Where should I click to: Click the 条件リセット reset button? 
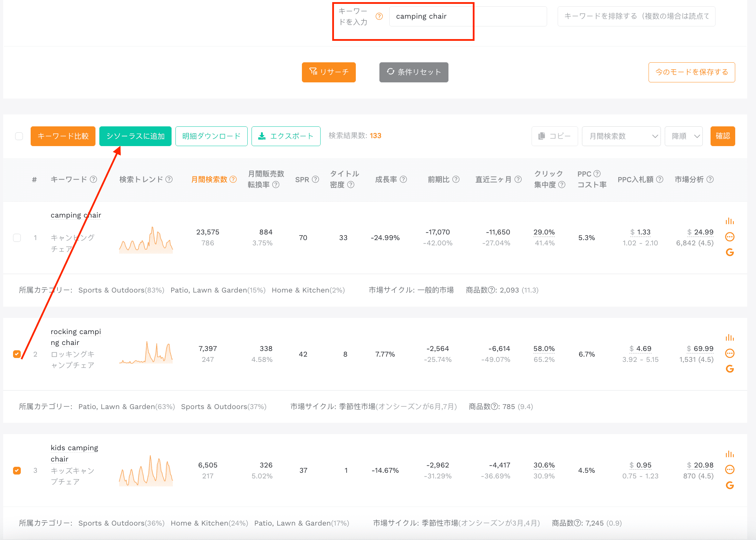[414, 72]
